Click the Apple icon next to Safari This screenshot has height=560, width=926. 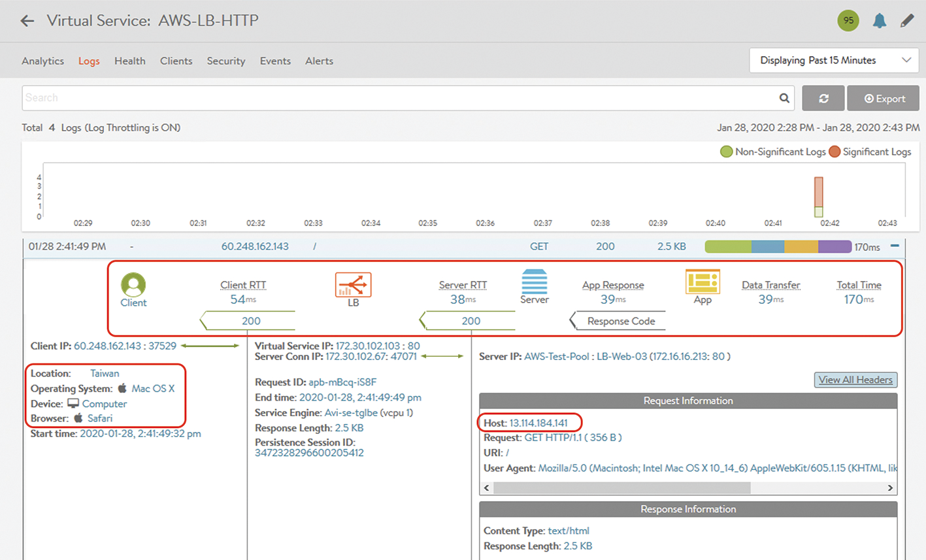click(78, 418)
